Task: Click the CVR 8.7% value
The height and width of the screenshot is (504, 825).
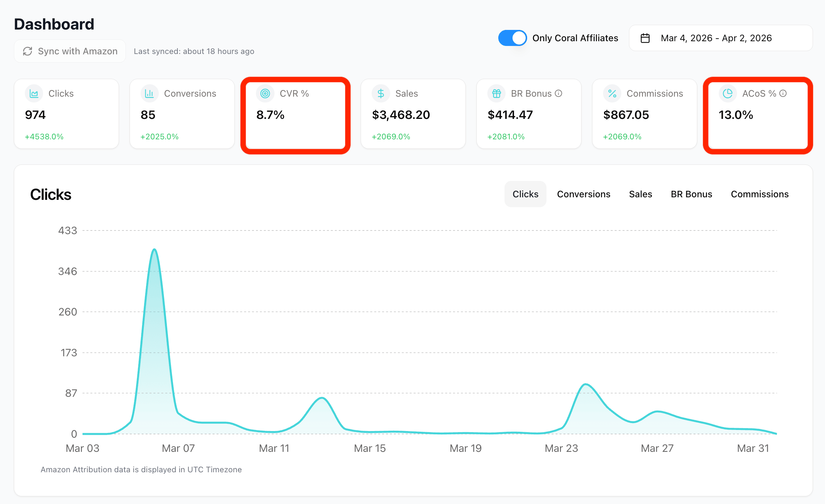Action: [x=270, y=115]
